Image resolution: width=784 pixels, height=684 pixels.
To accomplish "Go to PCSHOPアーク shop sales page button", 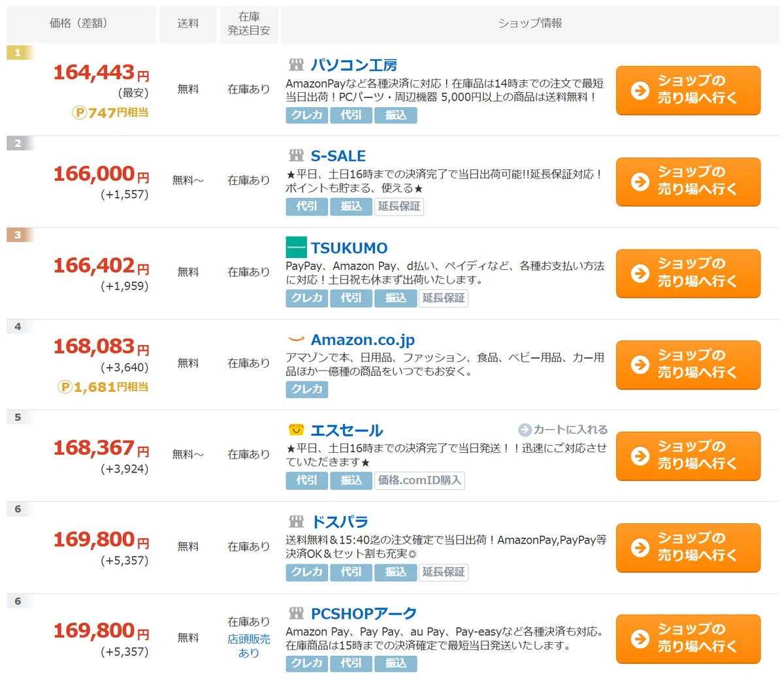I will pos(688,639).
